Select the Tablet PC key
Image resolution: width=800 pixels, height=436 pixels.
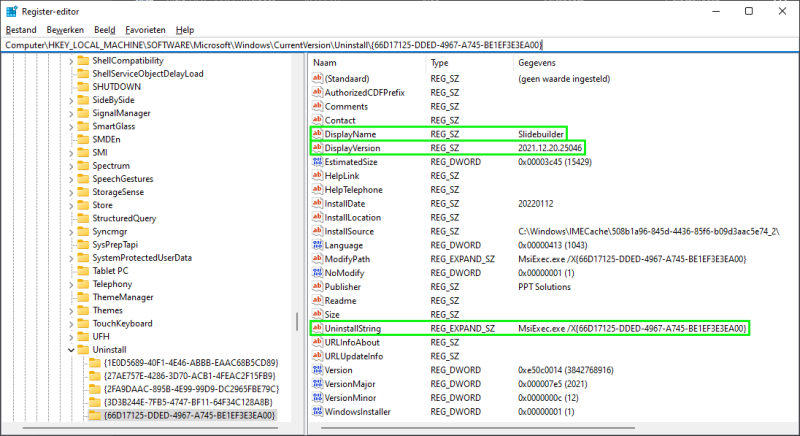(x=110, y=271)
